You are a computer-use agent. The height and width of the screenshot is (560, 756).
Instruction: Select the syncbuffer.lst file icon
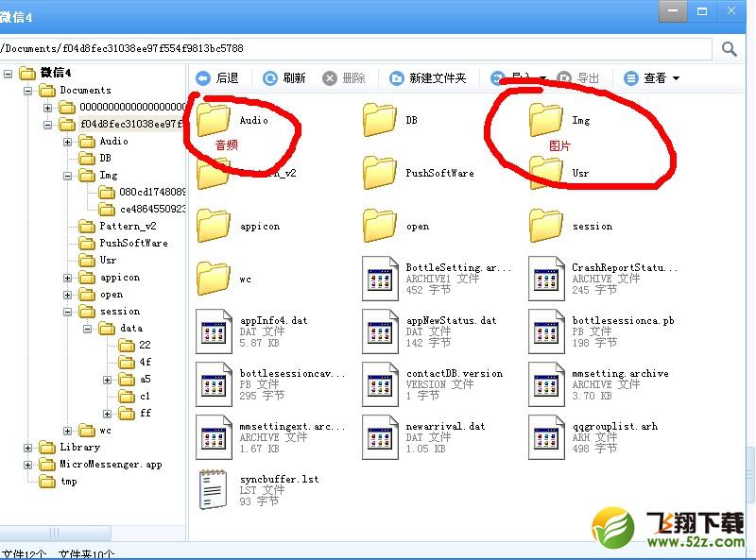[x=214, y=489]
